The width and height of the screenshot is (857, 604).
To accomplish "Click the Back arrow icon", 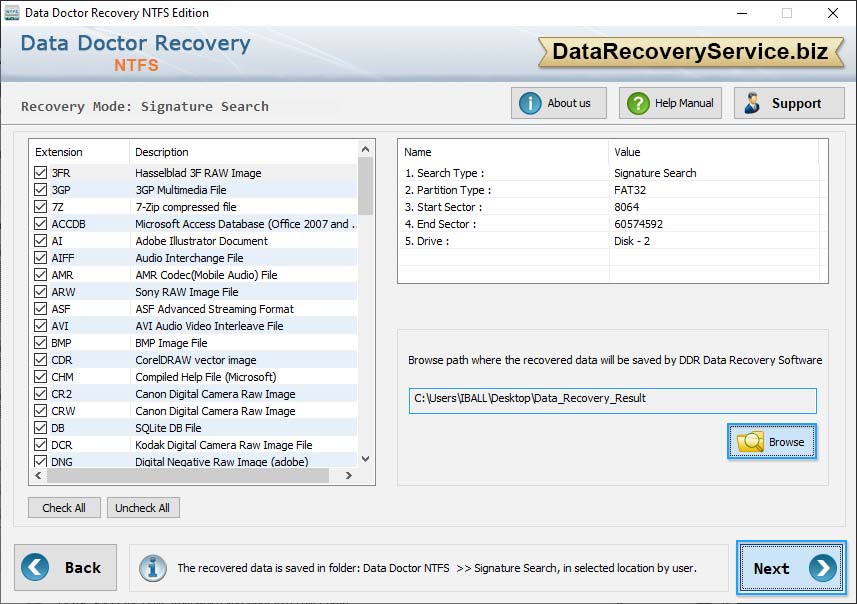I will pyautogui.click(x=35, y=567).
